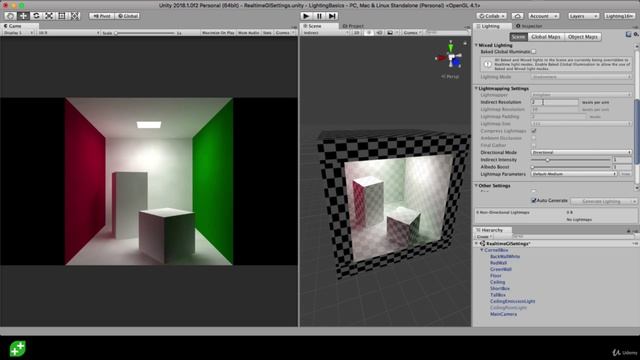Collapse the CornellBox hierarchy item

click(x=482, y=250)
